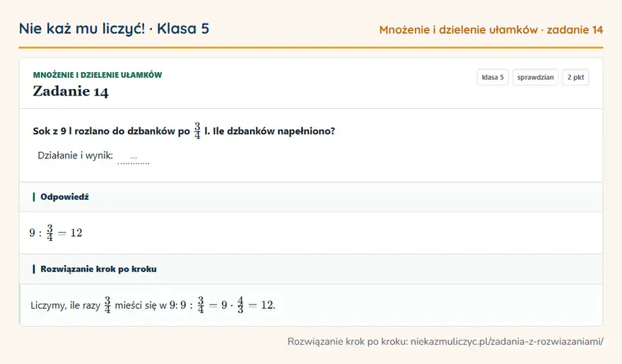Click the dotted answer blank after 'Działanie i wynik:'
The height and width of the screenshot is (364, 622).
point(134,158)
